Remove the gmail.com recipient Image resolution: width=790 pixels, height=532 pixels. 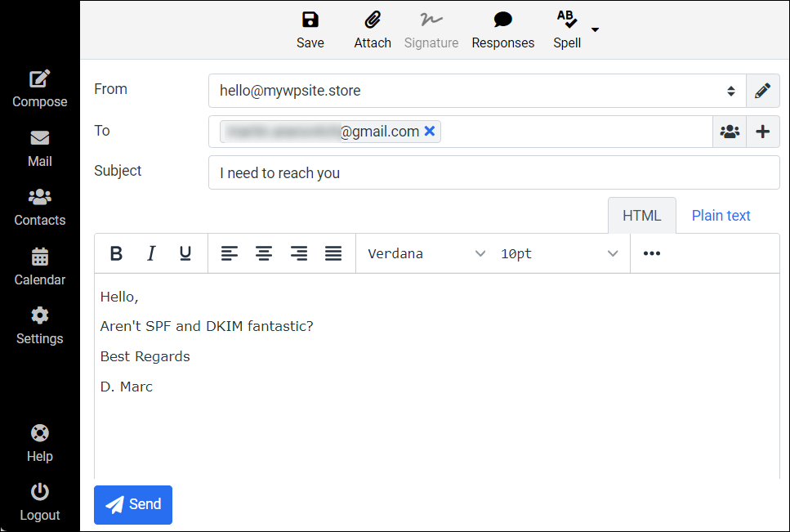430,131
